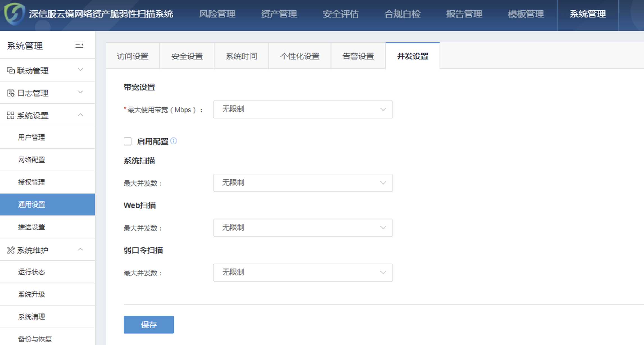Click the 弱口令扫描 section heading
Screen dimensions: 644x345
coord(143,250)
